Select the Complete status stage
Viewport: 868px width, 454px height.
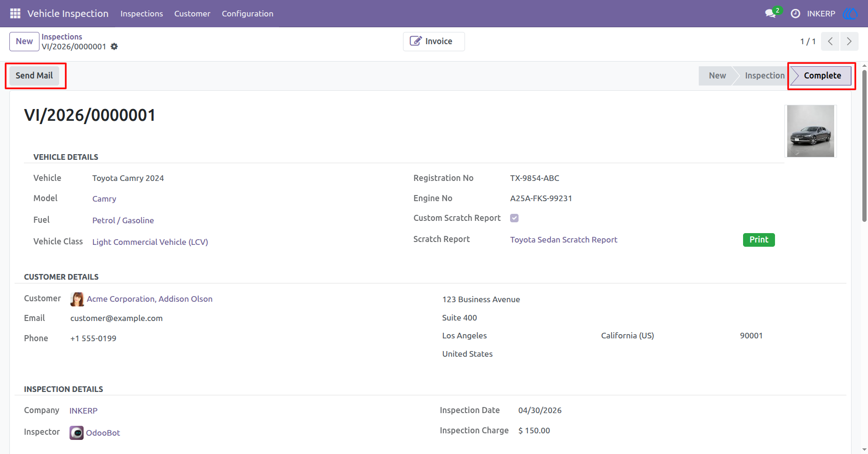click(822, 76)
